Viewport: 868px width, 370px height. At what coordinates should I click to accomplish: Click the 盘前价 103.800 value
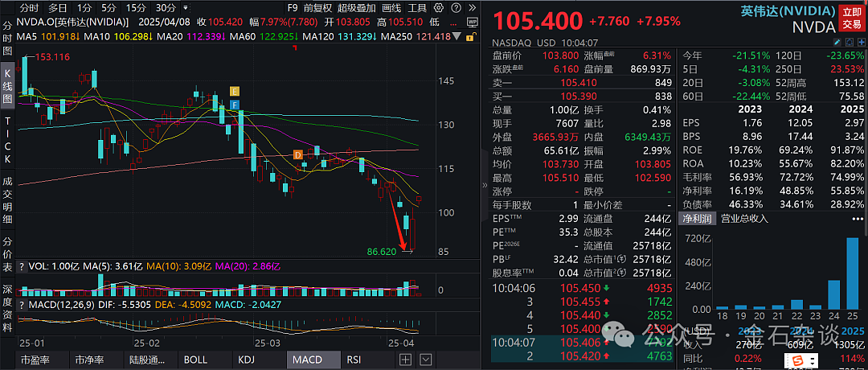point(562,56)
